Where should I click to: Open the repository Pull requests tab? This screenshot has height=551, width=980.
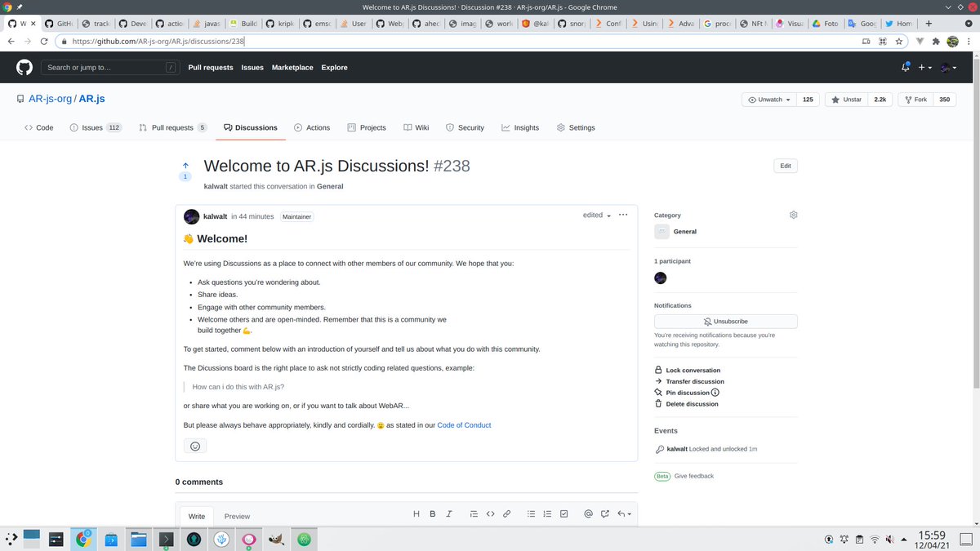173,127
